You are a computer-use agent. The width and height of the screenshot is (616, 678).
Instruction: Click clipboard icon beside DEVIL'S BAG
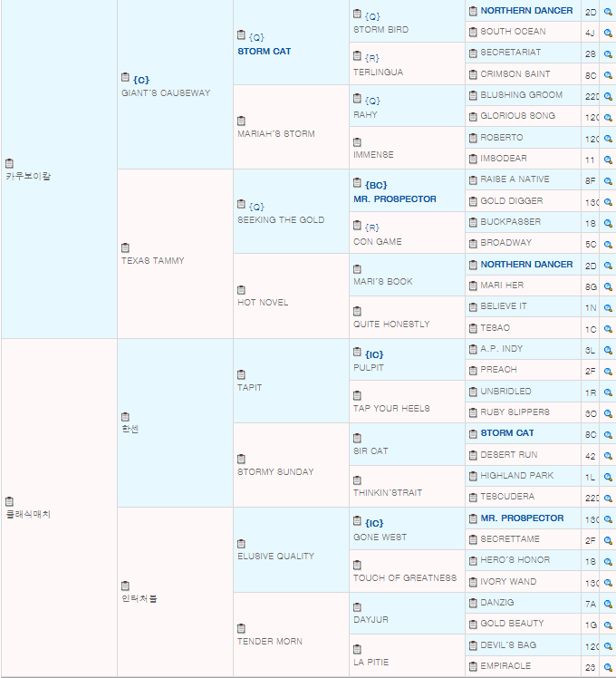tap(473, 646)
